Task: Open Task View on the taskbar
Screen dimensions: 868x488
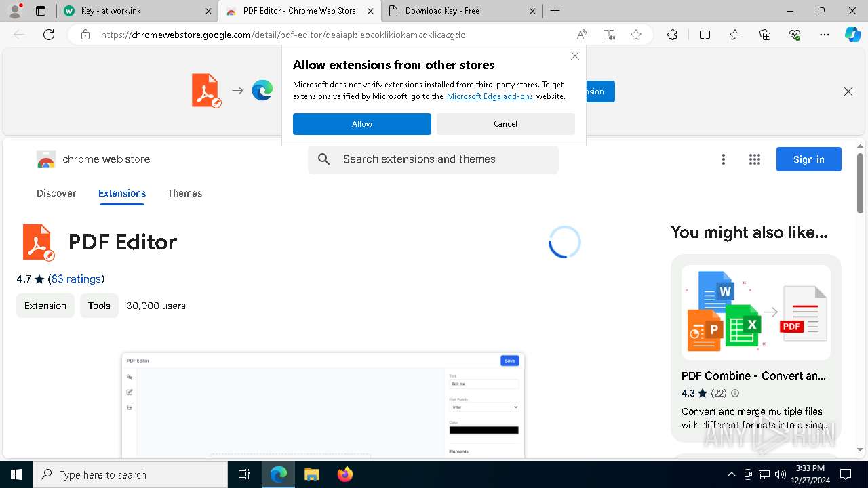Action: pos(244,474)
